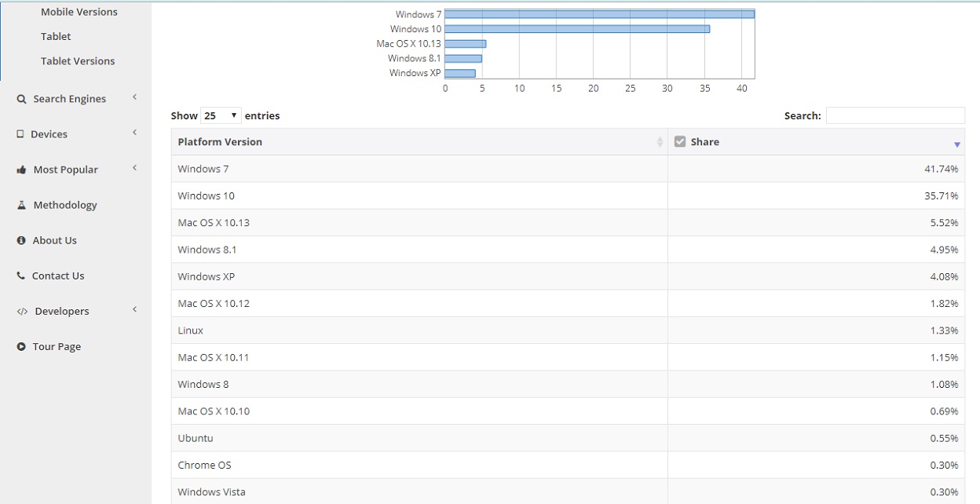Open the Most Popular menu item
Image resolution: width=980 pixels, height=504 pixels.
[66, 170]
